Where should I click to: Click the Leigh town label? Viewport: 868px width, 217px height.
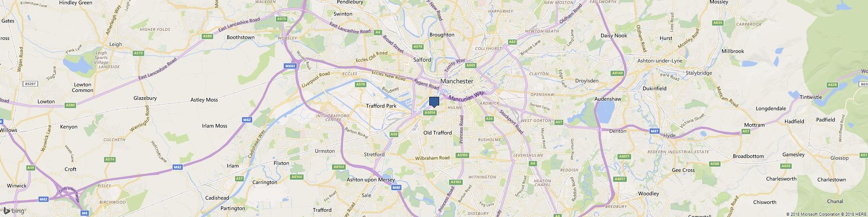(115, 44)
